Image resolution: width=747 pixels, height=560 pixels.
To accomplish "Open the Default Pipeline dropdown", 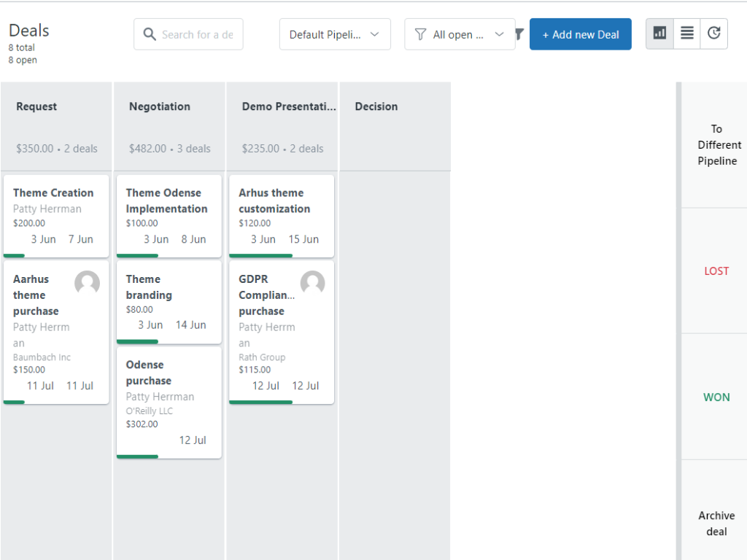I will point(335,34).
